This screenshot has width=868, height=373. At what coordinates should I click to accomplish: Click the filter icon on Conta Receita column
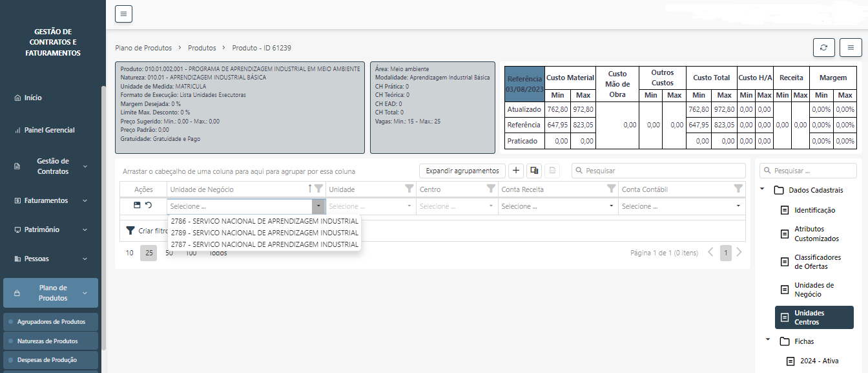(x=611, y=189)
